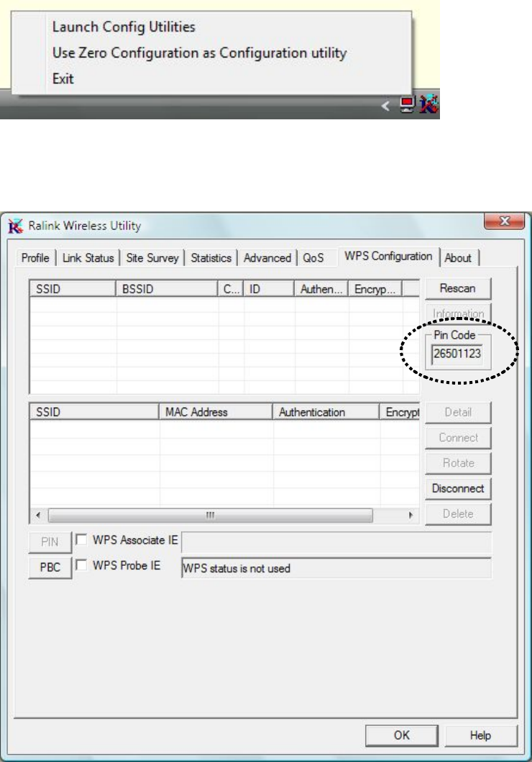The height and width of the screenshot is (762, 532).
Task: Click the Authentication column header
Action: pos(326,412)
